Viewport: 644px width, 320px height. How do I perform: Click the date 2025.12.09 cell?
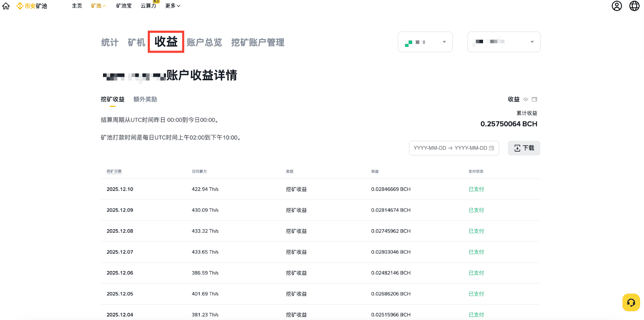point(120,210)
